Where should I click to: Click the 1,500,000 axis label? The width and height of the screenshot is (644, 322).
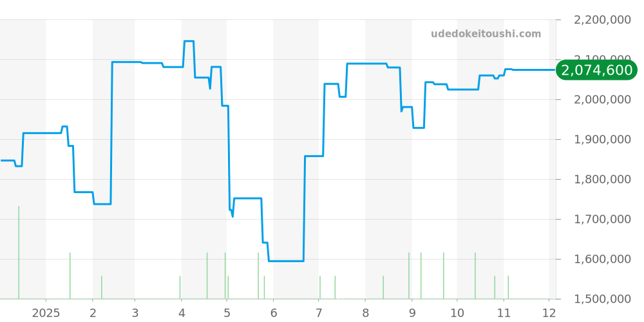point(601,299)
